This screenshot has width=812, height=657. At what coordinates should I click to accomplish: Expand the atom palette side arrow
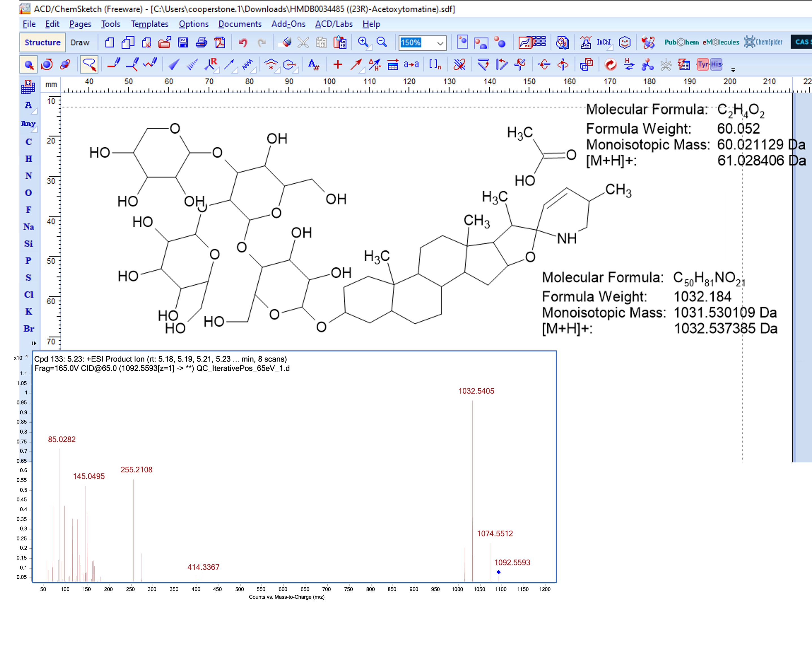[x=34, y=343]
